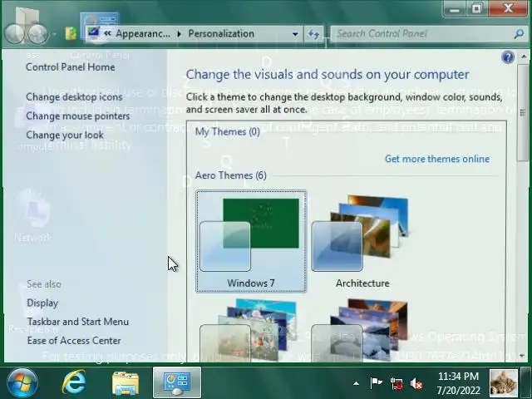Click the Personalization breadcrumb
This screenshot has width=532, height=399.
tap(221, 33)
